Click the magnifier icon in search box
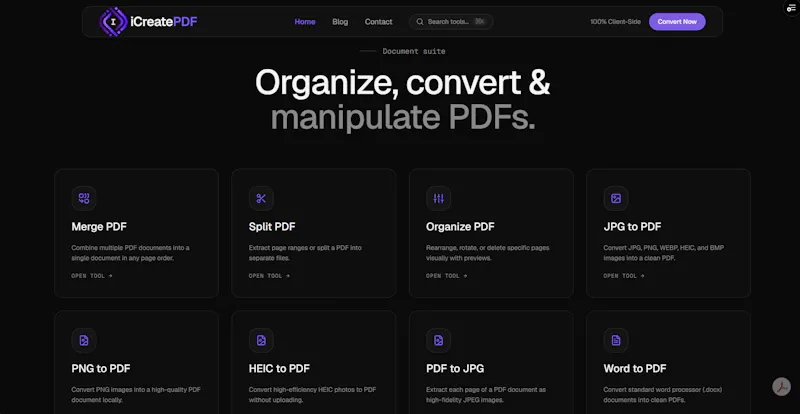 point(420,22)
